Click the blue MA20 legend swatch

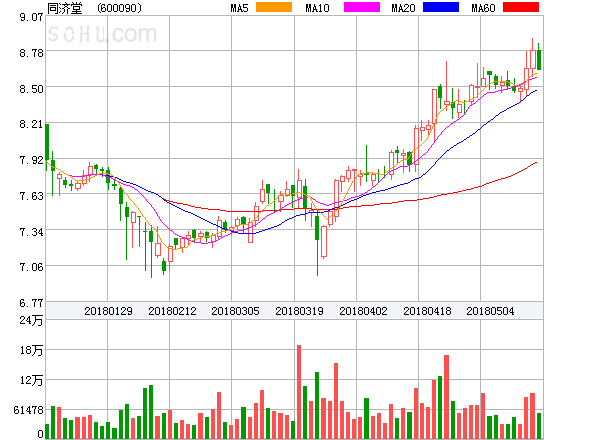tap(441, 7)
